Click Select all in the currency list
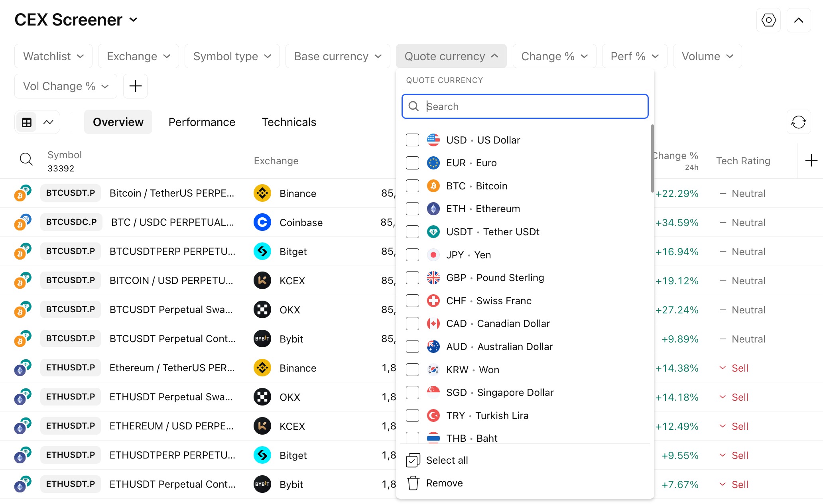 pyautogui.click(x=447, y=460)
